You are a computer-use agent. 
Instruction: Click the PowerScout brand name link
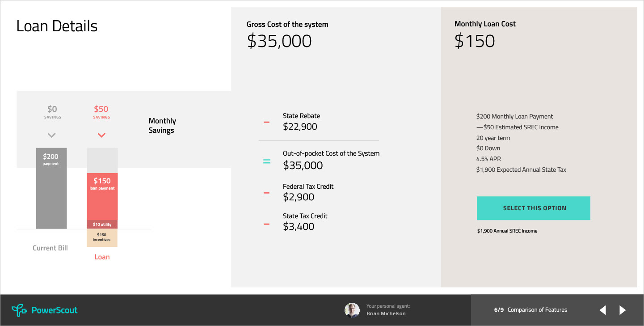[x=55, y=310]
